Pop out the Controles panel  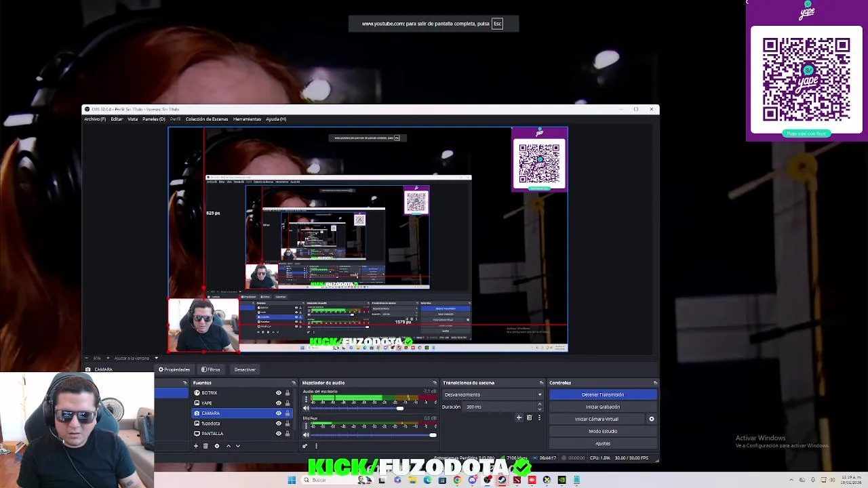click(x=654, y=383)
